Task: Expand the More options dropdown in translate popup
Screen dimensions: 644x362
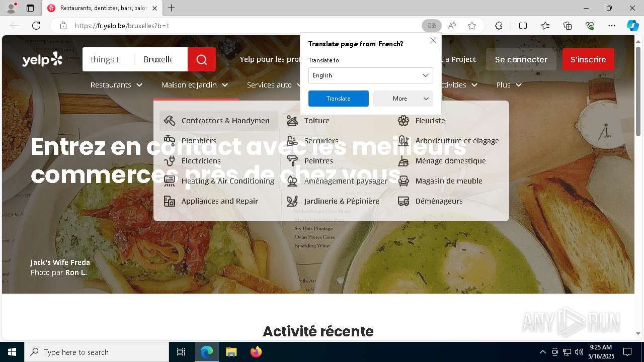Action: [403, 99]
